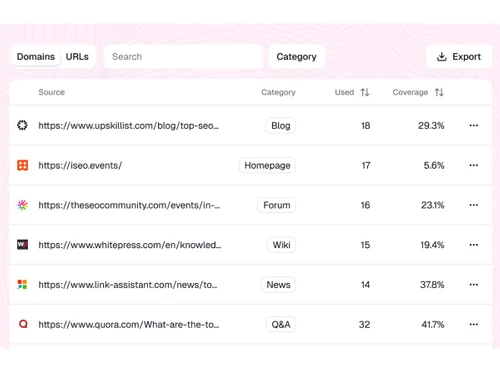Click the Source column header

(x=51, y=92)
